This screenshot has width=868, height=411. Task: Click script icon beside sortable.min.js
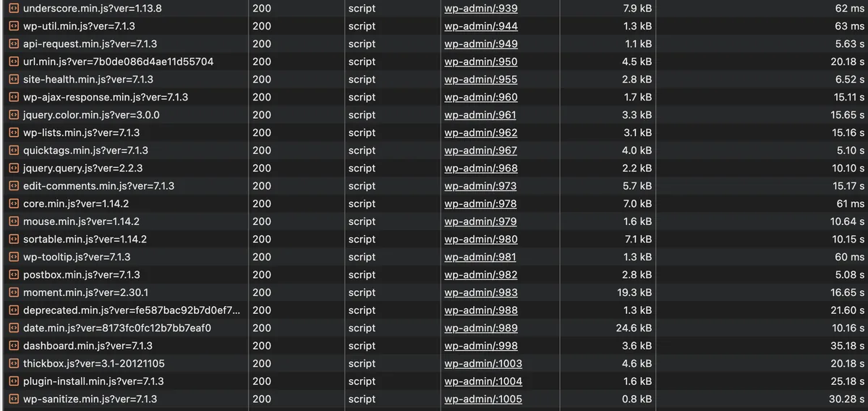pos(13,240)
